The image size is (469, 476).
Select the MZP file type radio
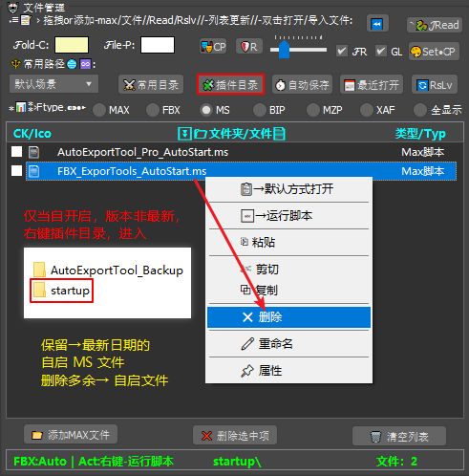[313, 110]
